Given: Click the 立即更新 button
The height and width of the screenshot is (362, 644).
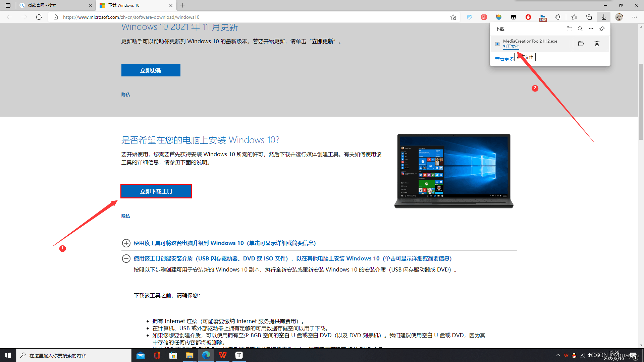Looking at the screenshot, I should [151, 70].
